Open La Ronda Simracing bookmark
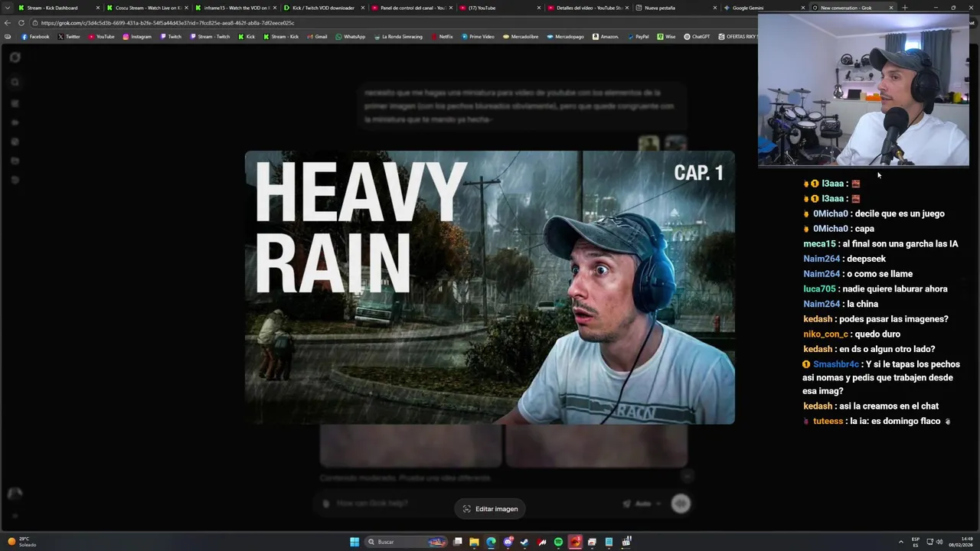 click(398, 37)
